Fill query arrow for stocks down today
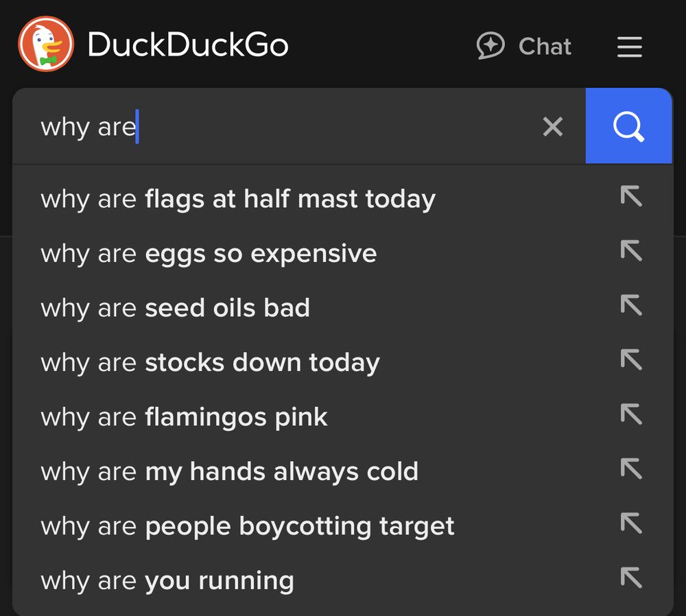The width and height of the screenshot is (686, 616). pos(631,359)
